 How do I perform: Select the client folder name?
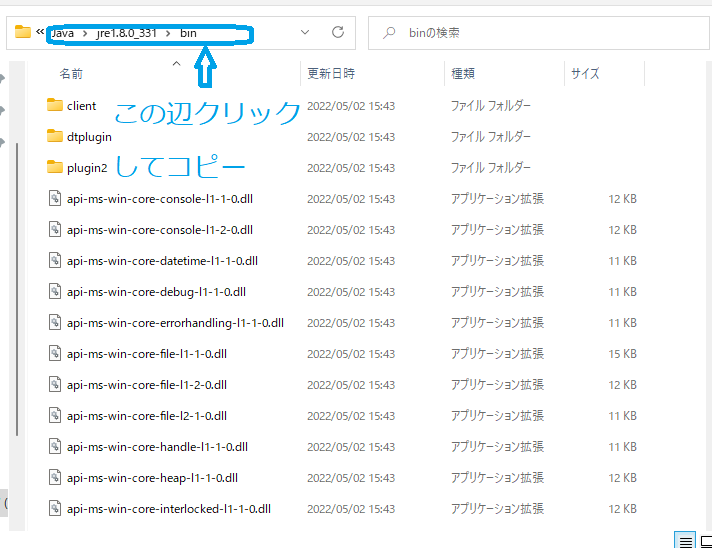click(81, 106)
